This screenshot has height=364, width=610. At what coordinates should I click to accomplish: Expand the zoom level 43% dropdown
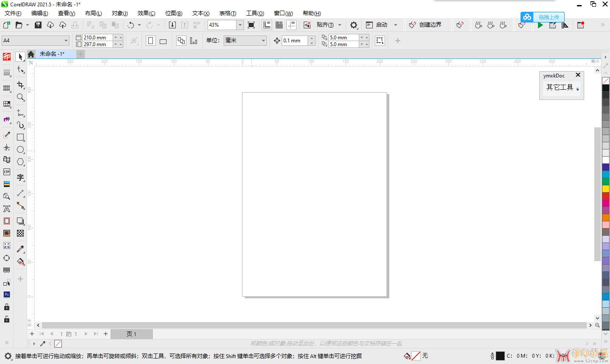click(240, 25)
